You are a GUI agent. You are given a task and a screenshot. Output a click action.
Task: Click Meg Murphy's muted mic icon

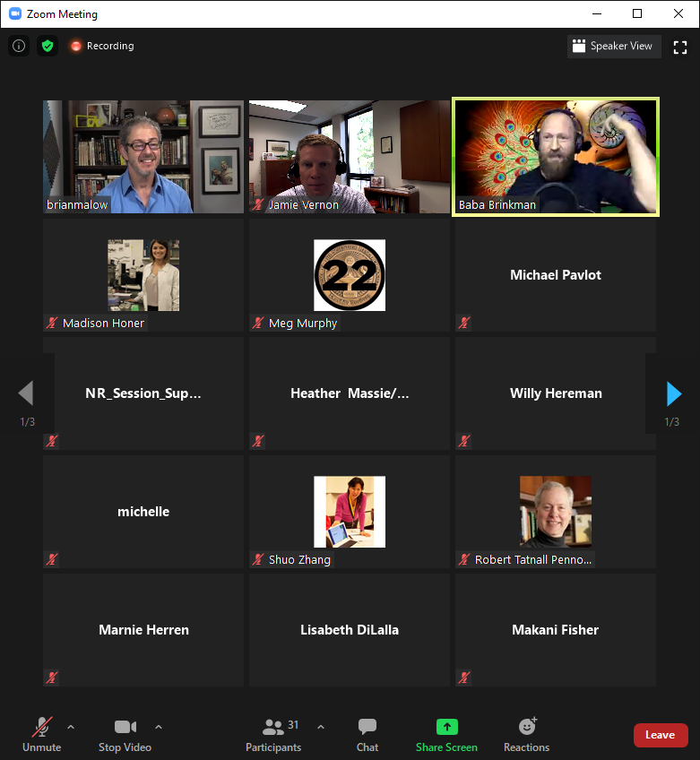tap(258, 323)
